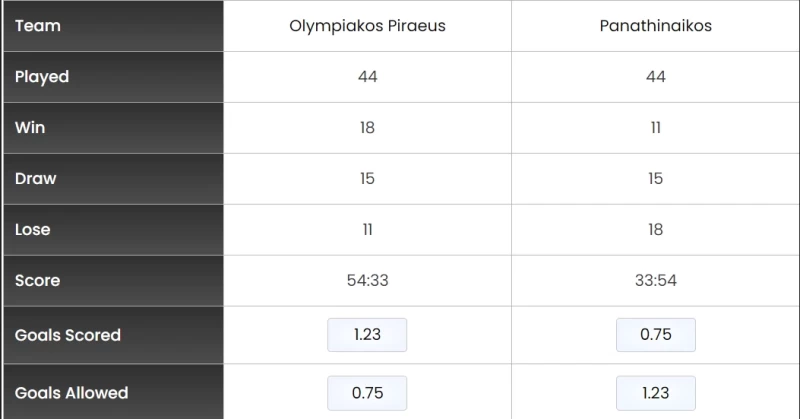The width and height of the screenshot is (800, 419).
Task: Click the Draw row header
Action: (x=35, y=179)
